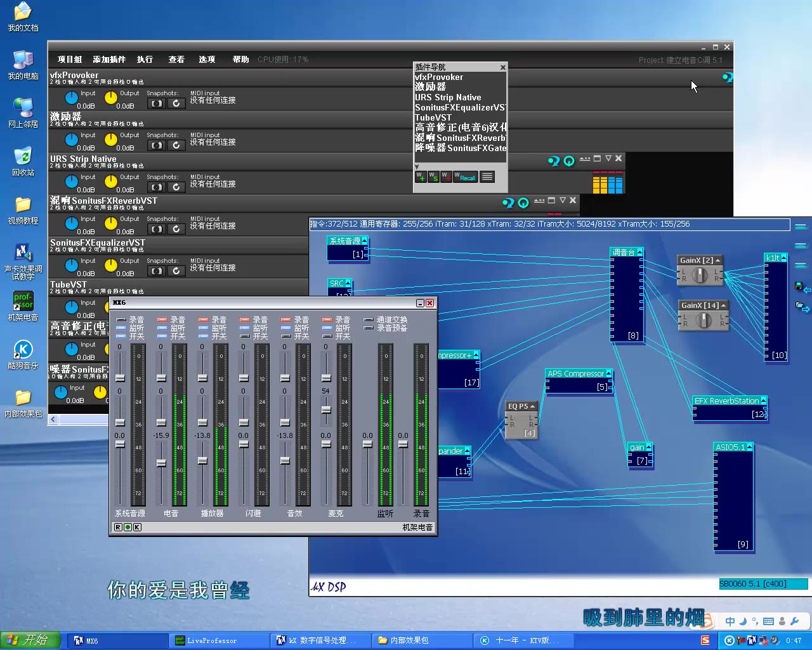Click the W Recall button in plugin navigator
This screenshot has width=812, height=650.
465,177
